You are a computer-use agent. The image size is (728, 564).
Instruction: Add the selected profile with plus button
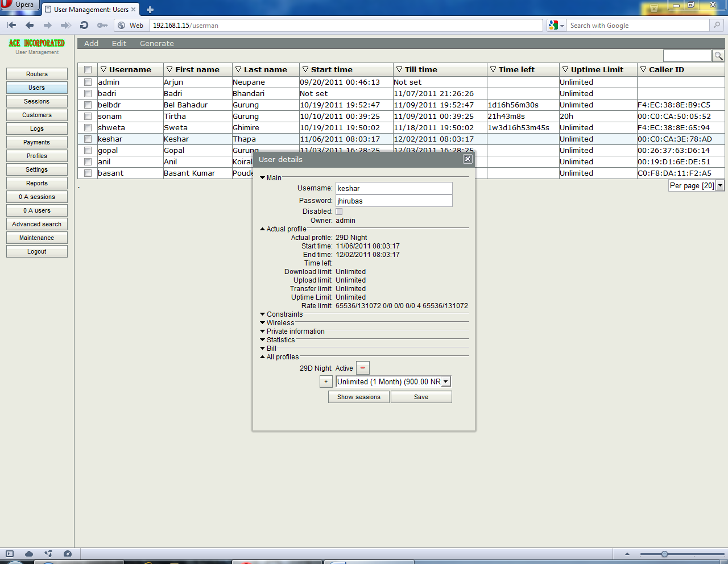(326, 381)
